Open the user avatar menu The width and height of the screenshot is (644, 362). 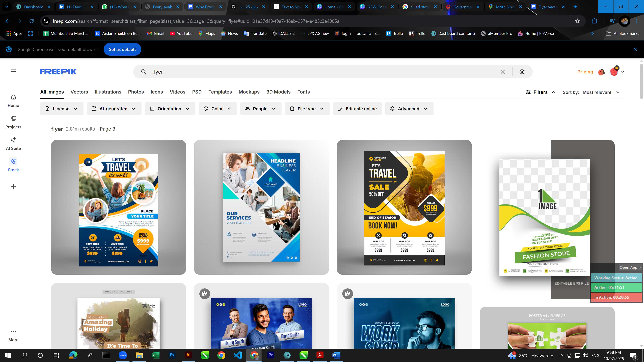(x=617, y=71)
